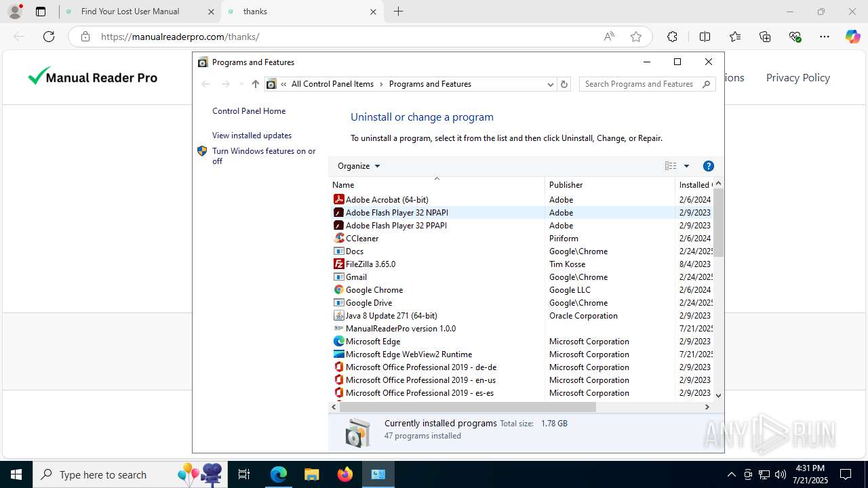Sort the list by Publisher column header
Viewport: 868px width, 488px height.
point(610,184)
